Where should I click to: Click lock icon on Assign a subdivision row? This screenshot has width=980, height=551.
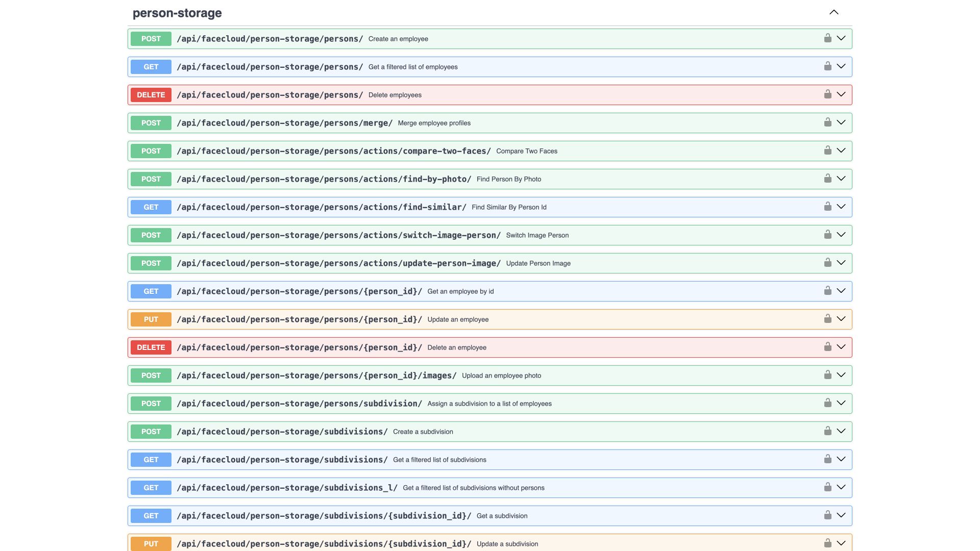pos(827,403)
